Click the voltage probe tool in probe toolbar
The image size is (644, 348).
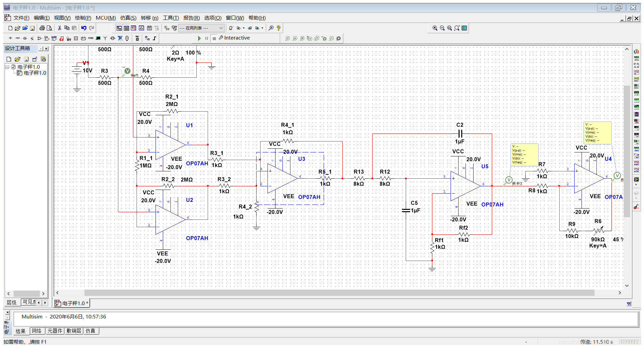[288, 39]
